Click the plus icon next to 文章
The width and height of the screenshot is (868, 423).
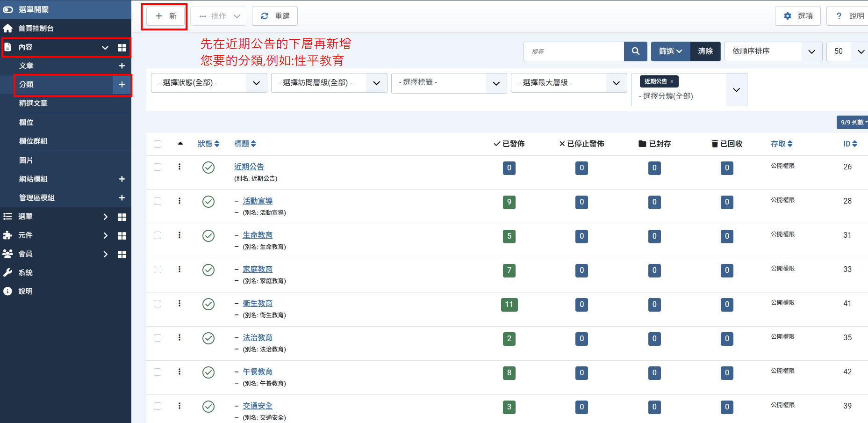coord(122,66)
